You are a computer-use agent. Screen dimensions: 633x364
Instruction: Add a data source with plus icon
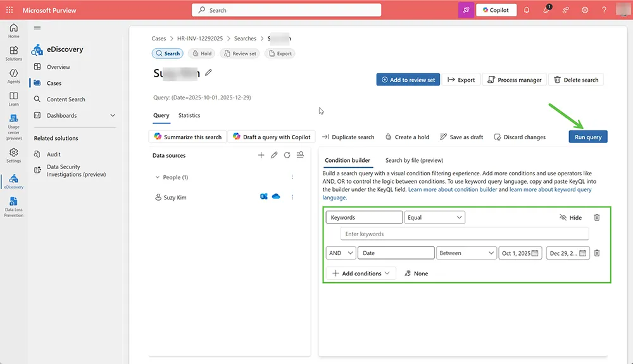261,155
